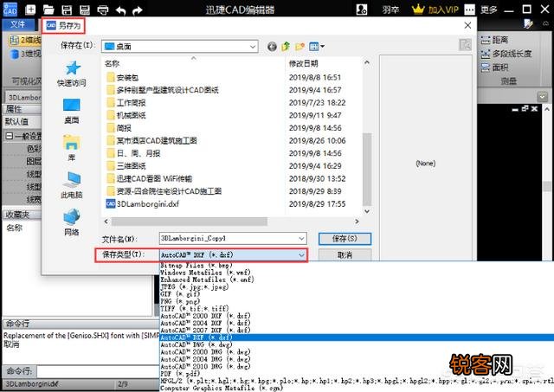554x392 pixels.
Task: Open a file with the folder icon
Action: pyautogui.click(x=48, y=10)
